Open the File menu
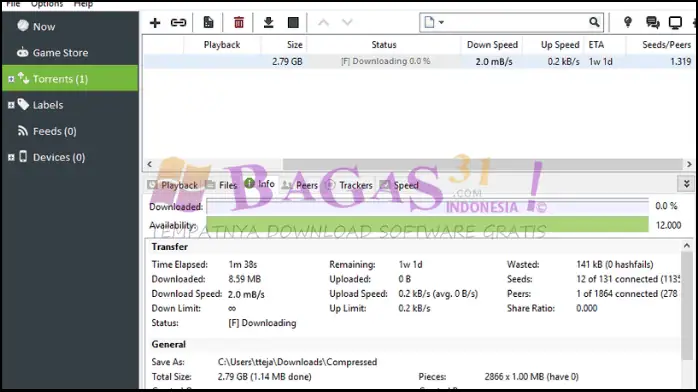Screen dimensions: 698x392 click(x=13, y=4)
